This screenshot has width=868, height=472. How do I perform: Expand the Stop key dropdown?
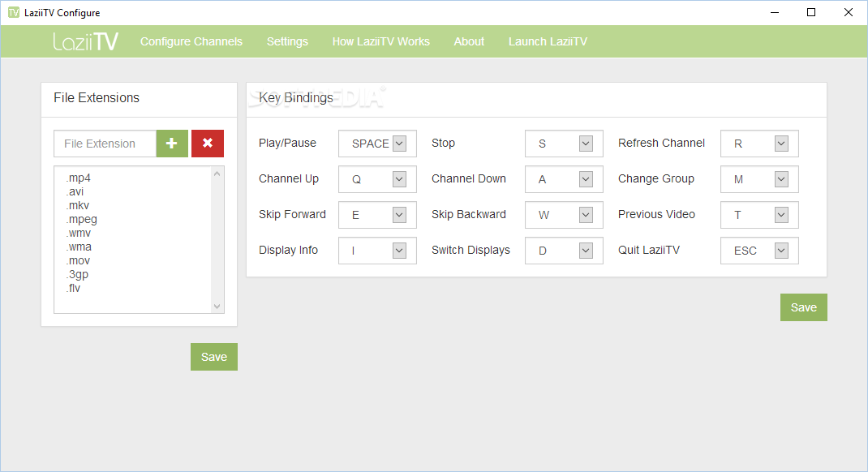(586, 144)
